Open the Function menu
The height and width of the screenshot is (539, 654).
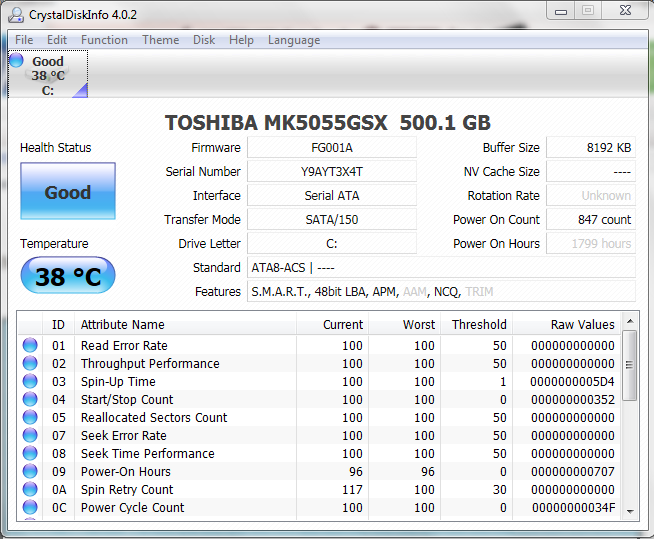click(104, 40)
